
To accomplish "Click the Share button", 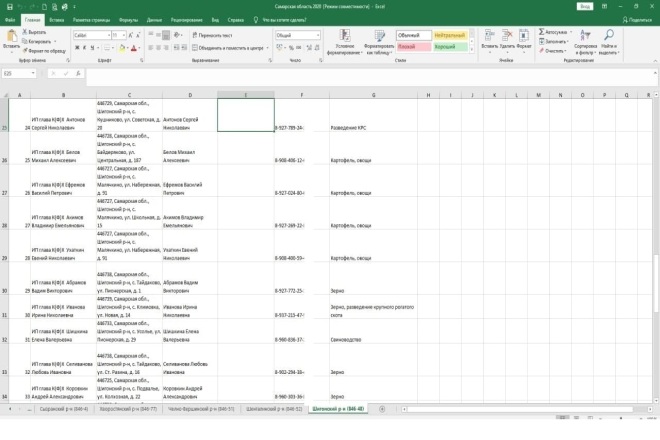I will 637,20.
